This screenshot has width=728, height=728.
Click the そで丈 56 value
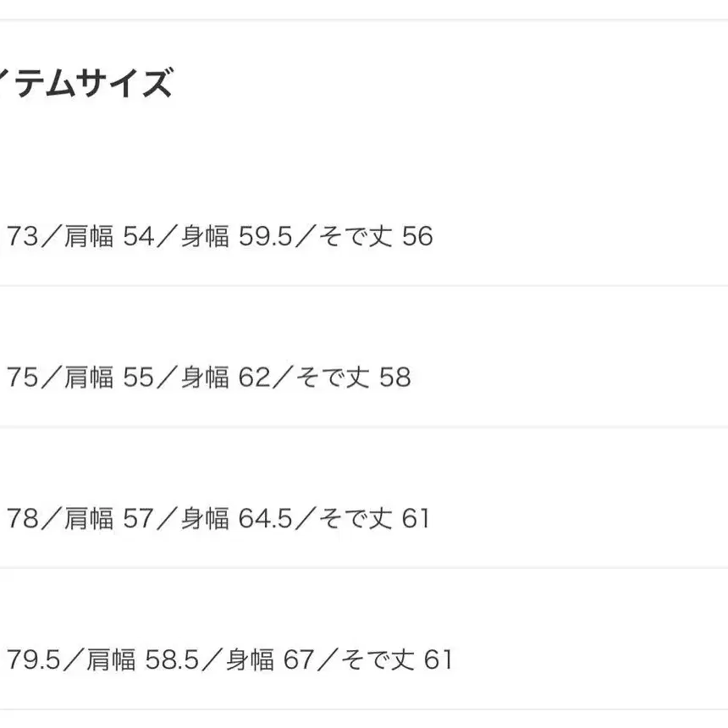point(376,236)
